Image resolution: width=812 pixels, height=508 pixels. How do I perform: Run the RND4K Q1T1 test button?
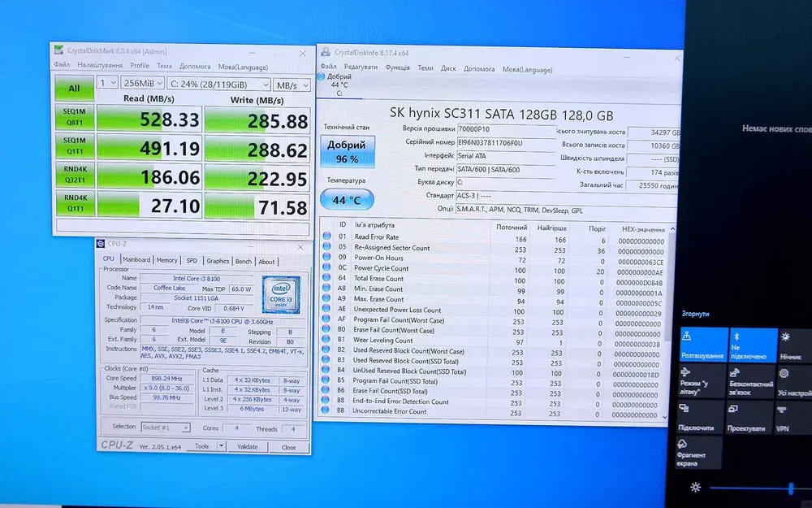pos(76,203)
